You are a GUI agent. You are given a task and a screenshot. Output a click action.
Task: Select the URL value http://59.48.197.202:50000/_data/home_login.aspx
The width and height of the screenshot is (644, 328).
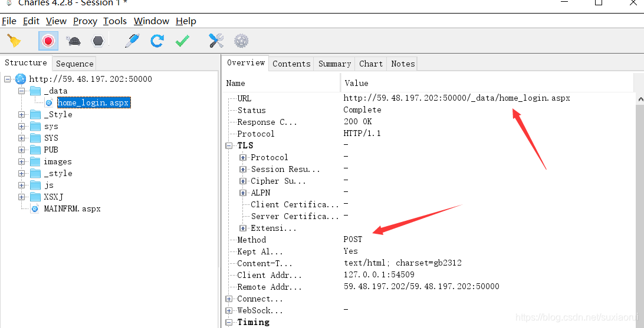[456, 98]
